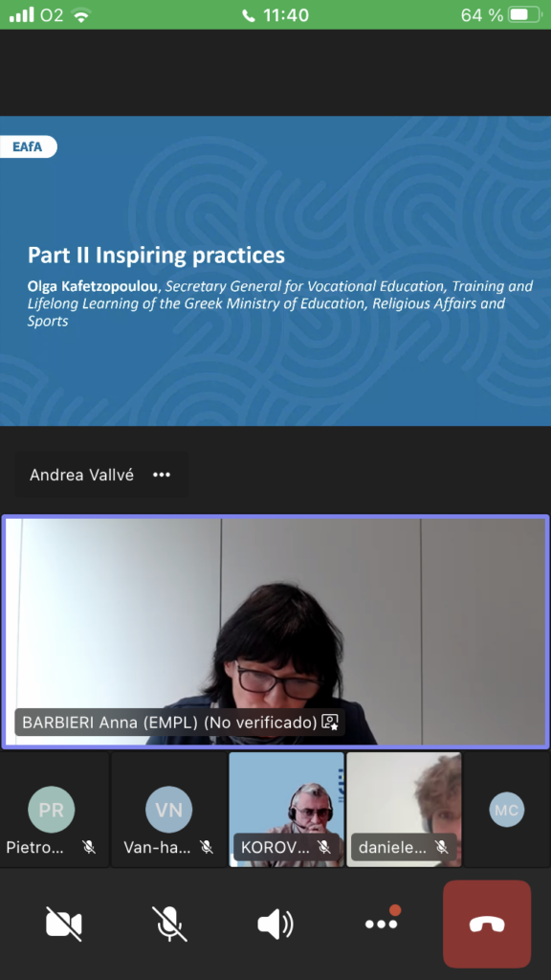Select Pietro's PR avatar tile
Viewport: 551px width, 980px height.
[55, 810]
